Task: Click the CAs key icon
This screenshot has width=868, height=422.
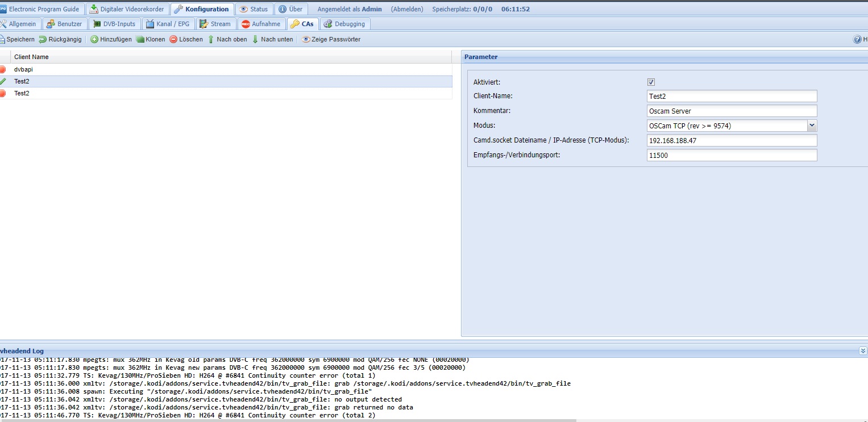Action: pos(294,24)
